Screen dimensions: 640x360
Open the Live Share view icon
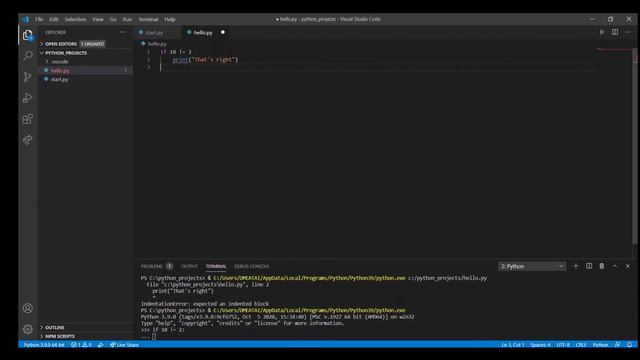(x=28, y=140)
